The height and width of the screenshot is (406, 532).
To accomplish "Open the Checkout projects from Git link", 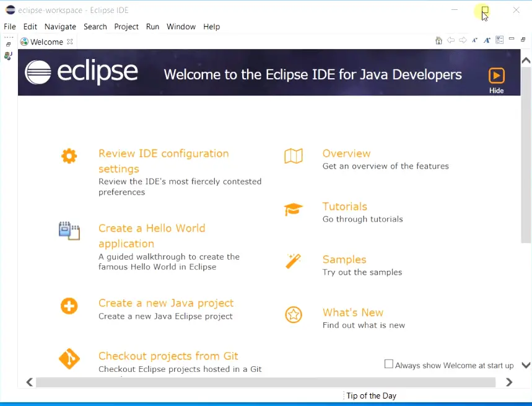I will pyautogui.click(x=168, y=356).
